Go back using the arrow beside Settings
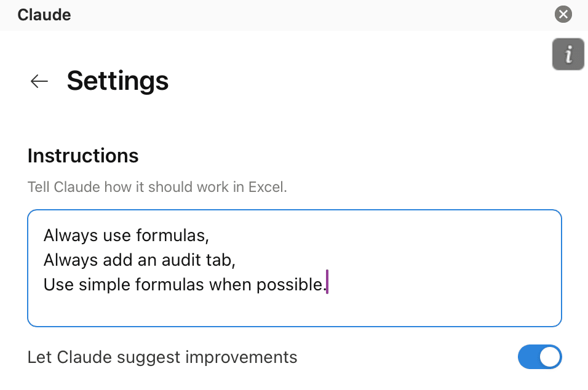The height and width of the screenshot is (390, 588). 39,81
